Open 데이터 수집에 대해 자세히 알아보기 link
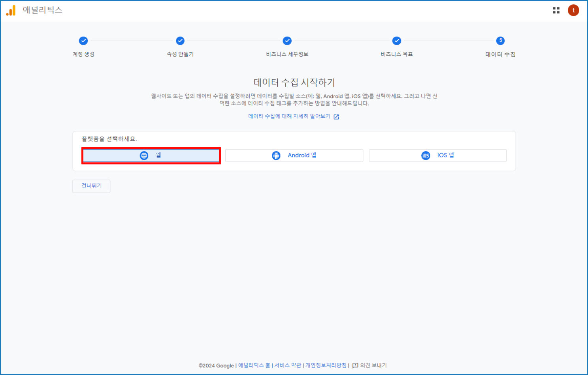Viewport: 588px width, 375px height. pos(289,116)
